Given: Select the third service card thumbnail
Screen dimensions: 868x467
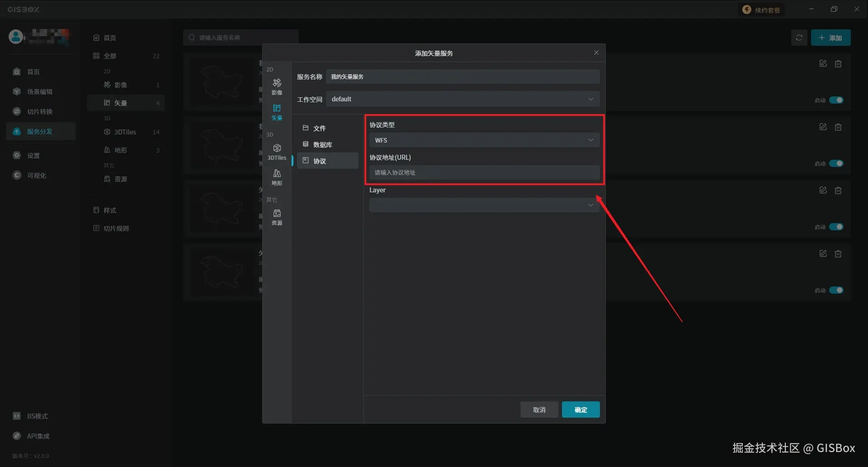Looking at the screenshot, I should 222,209.
